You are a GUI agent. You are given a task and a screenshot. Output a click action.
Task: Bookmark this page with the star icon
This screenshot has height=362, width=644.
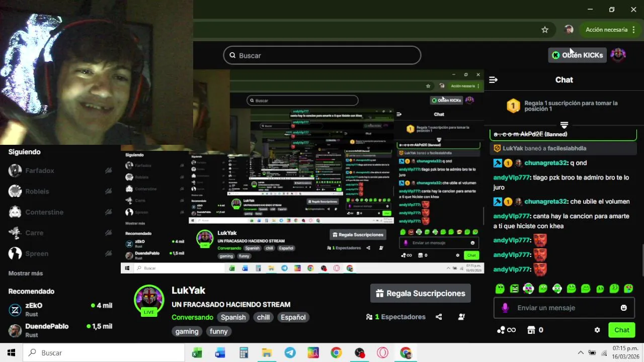coord(545,30)
